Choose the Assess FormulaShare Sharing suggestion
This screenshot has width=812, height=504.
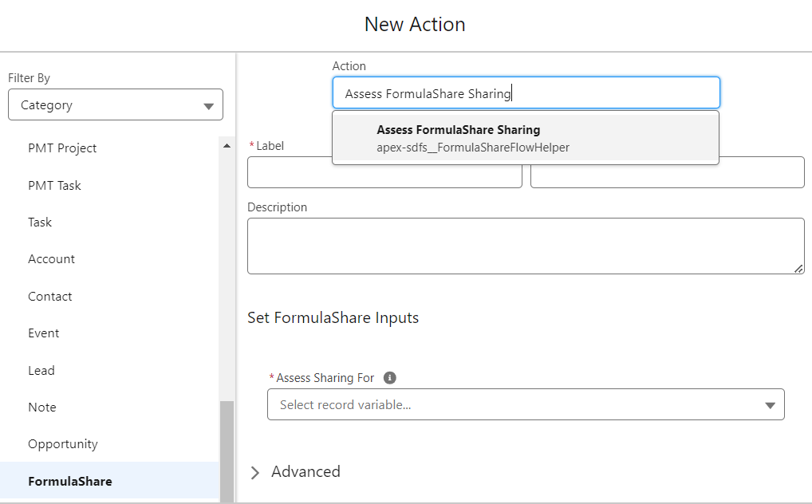[525, 137]
